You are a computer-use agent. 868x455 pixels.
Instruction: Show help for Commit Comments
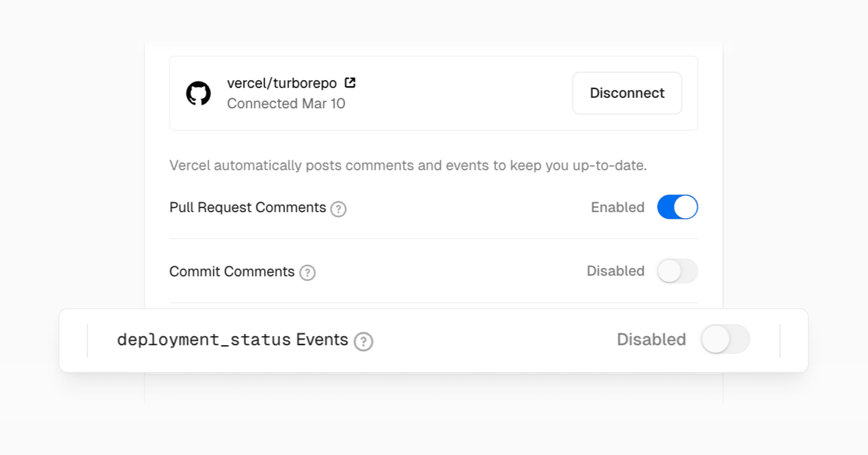(x=307, y=273)
